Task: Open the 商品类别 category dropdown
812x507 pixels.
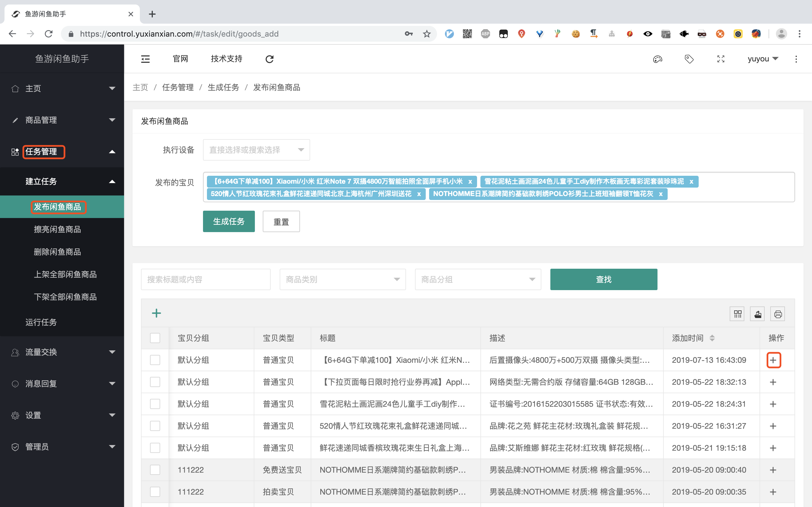Action: coord(342,279)
